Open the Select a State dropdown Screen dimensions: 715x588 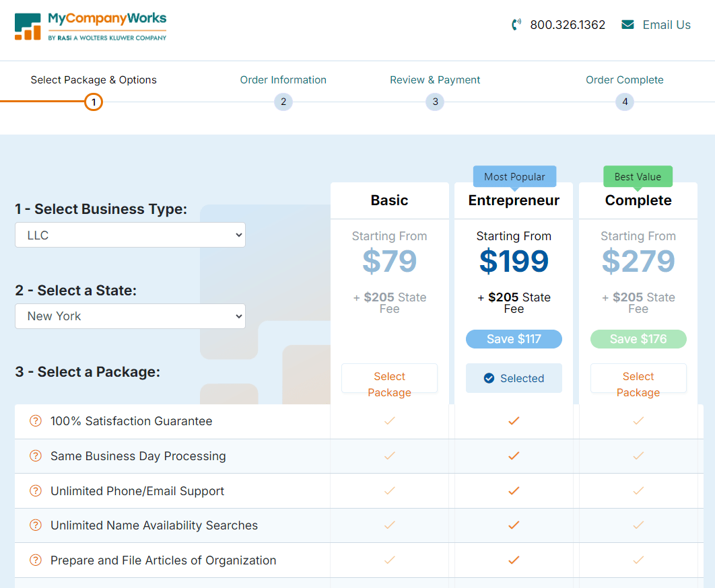130,316
